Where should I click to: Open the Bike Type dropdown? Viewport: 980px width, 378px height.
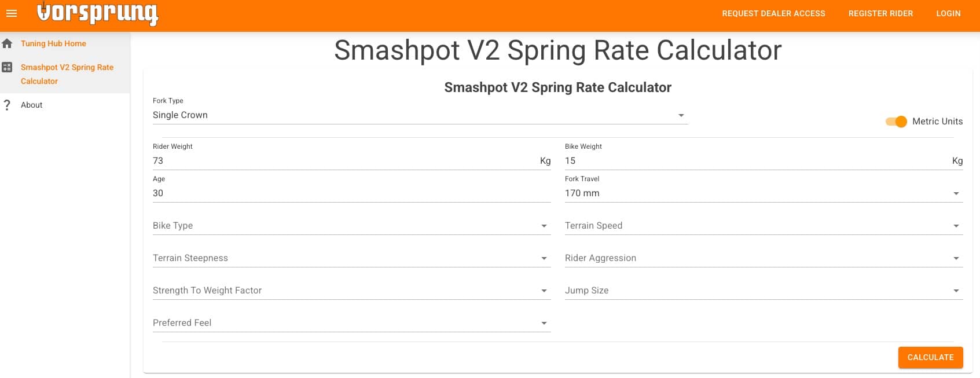click(351, 226)
